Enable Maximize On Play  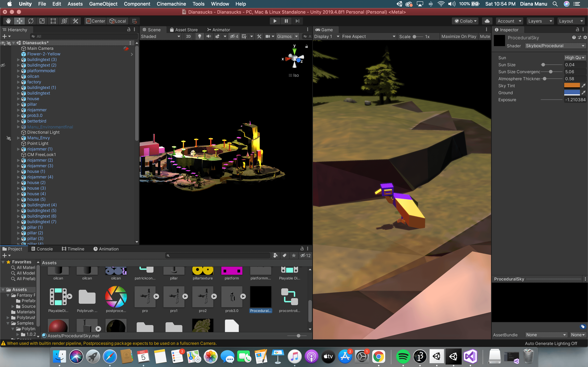pos(458,36)
